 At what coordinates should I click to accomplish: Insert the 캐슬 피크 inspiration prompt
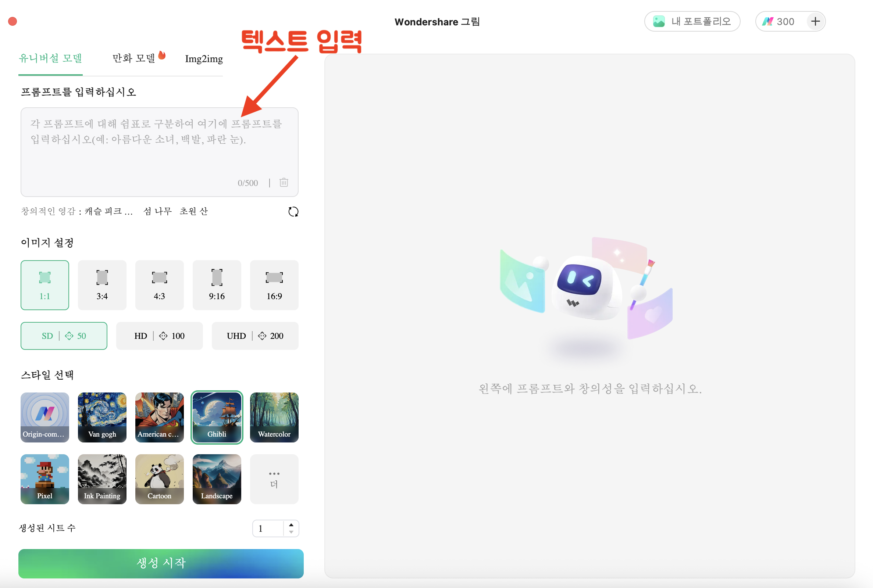[108, 211]
